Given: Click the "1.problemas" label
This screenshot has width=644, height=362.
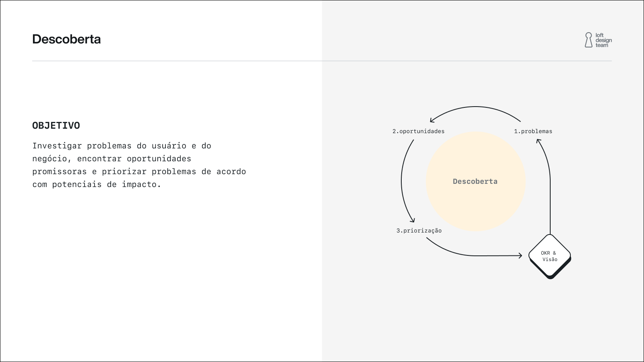Looking at the screenshot, I should 533,131.
